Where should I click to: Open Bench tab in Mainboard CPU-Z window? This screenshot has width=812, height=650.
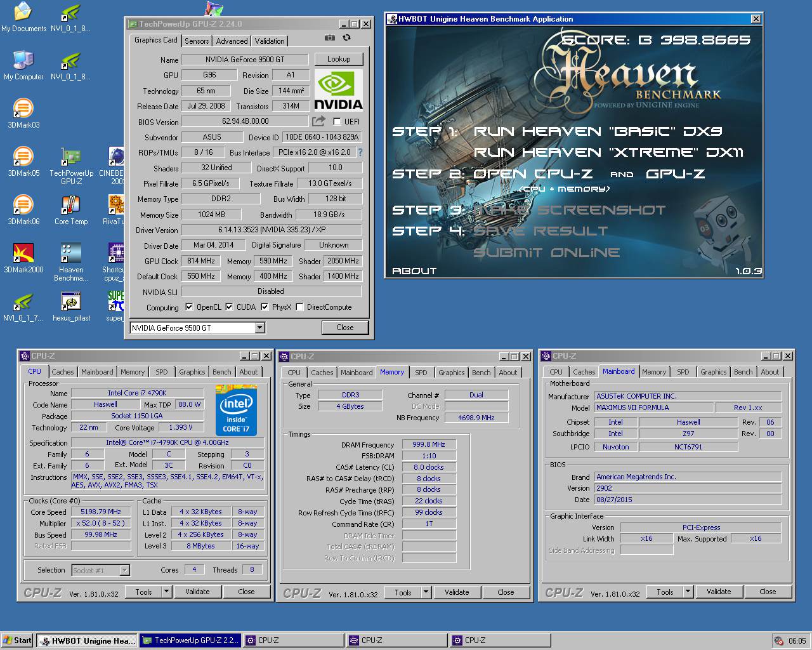[x=743, y=373]
